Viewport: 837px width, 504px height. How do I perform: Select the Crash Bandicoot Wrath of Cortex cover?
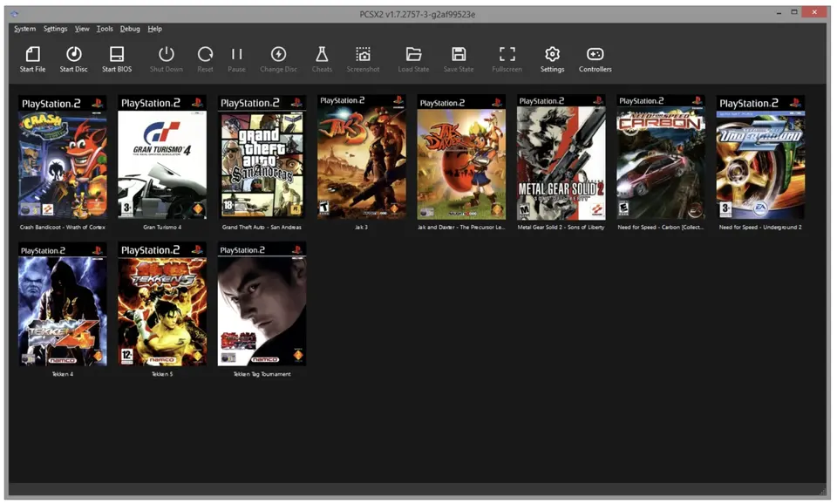click(63, 157)
